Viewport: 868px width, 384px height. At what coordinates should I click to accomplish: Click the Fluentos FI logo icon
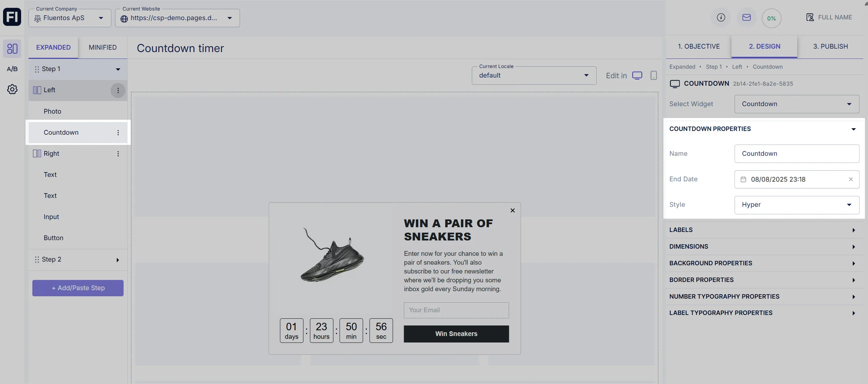12,17
